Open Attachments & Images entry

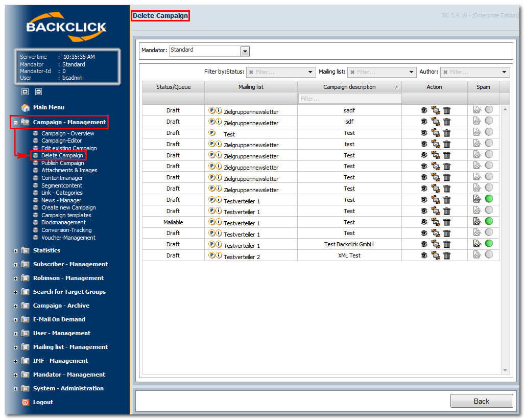coord(69,170)
